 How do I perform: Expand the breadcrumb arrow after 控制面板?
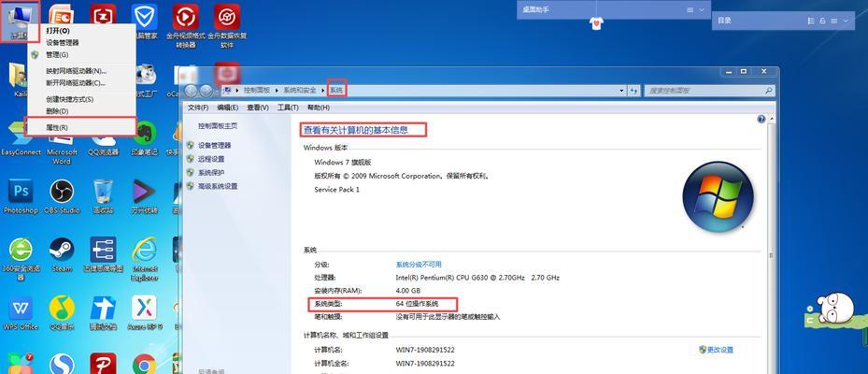(x=277, y=91)
